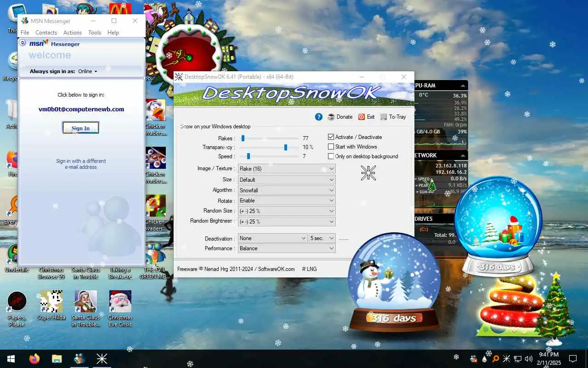Switch to DesktopSnowOK snowflake taskbar button

pos(102,359)
